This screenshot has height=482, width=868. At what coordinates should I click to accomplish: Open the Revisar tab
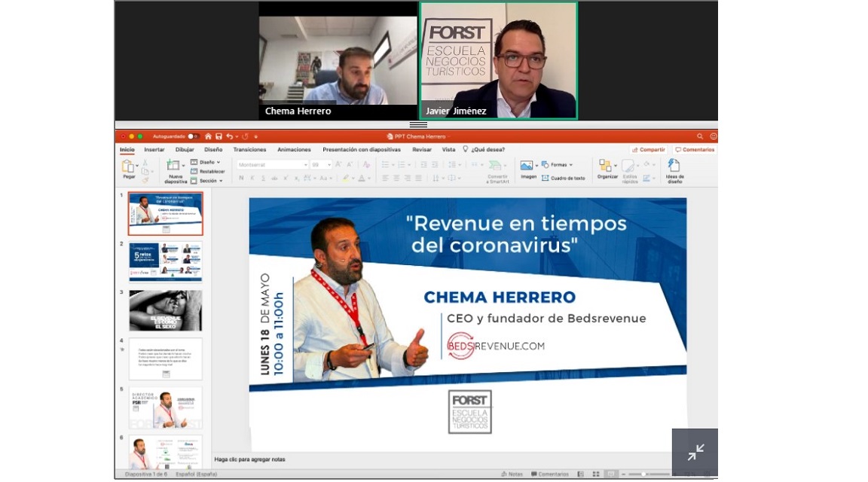tap(422, 149)
